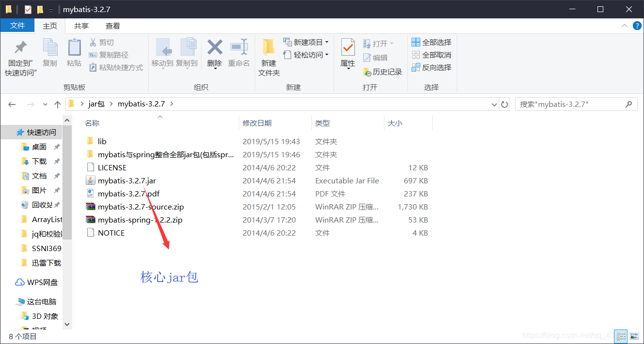
Task: Expand chevron after mybatis-3.2.7 breadcrumb
Action: tap(171, 104)
